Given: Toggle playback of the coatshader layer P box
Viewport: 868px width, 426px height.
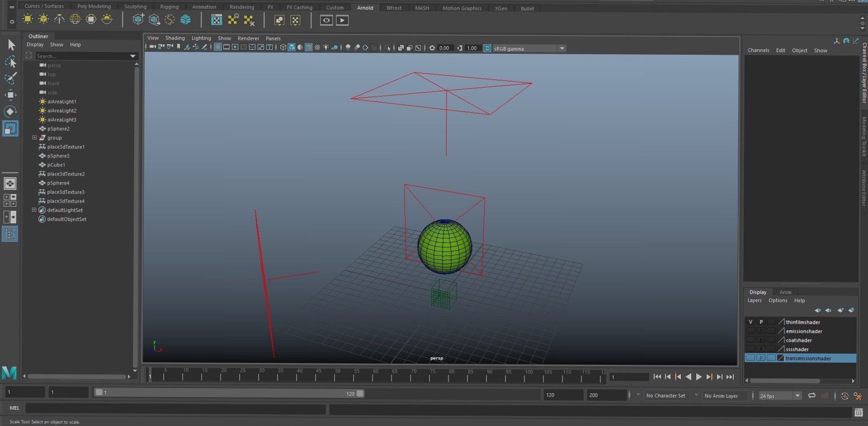Looking at the screenshot, I should click(761, 340).
